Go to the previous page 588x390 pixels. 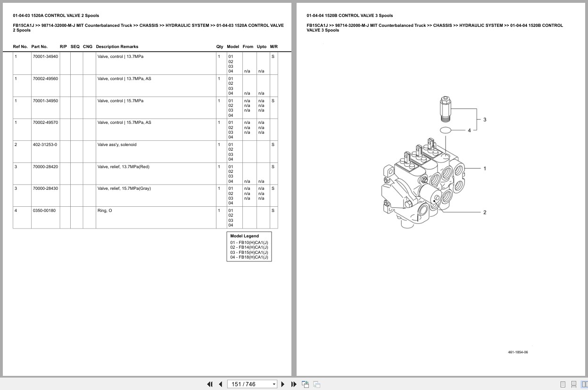(220, 384)
